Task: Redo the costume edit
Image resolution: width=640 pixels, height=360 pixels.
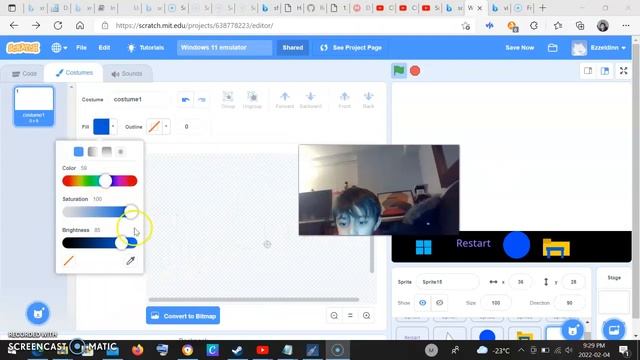Action: click(x=202, y=100)
